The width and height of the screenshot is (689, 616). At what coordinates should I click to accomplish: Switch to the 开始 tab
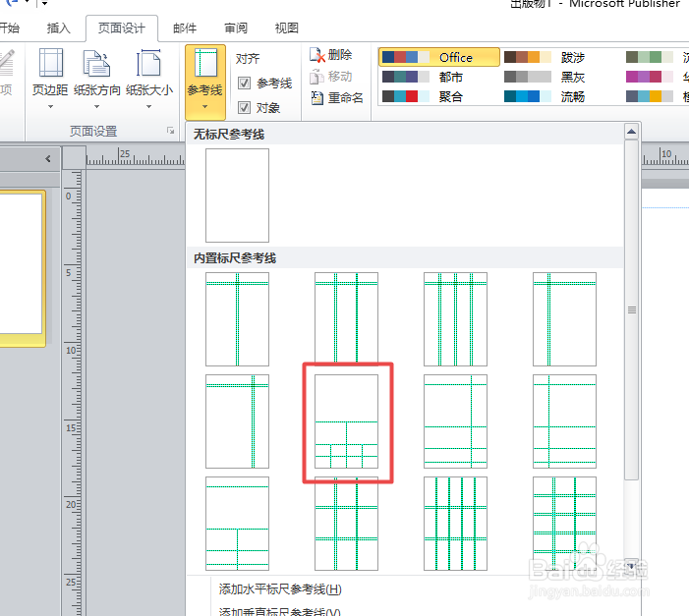tap(9, 28)
